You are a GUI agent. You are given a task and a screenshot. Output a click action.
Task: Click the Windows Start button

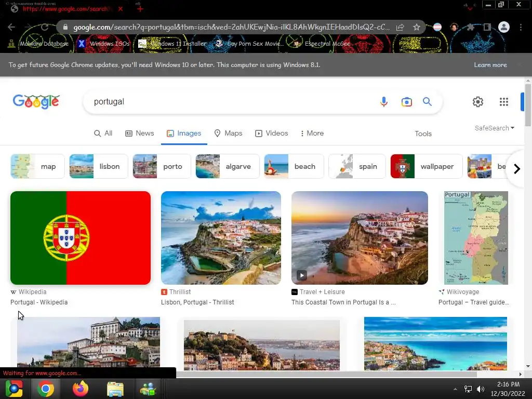pos(14,389)
